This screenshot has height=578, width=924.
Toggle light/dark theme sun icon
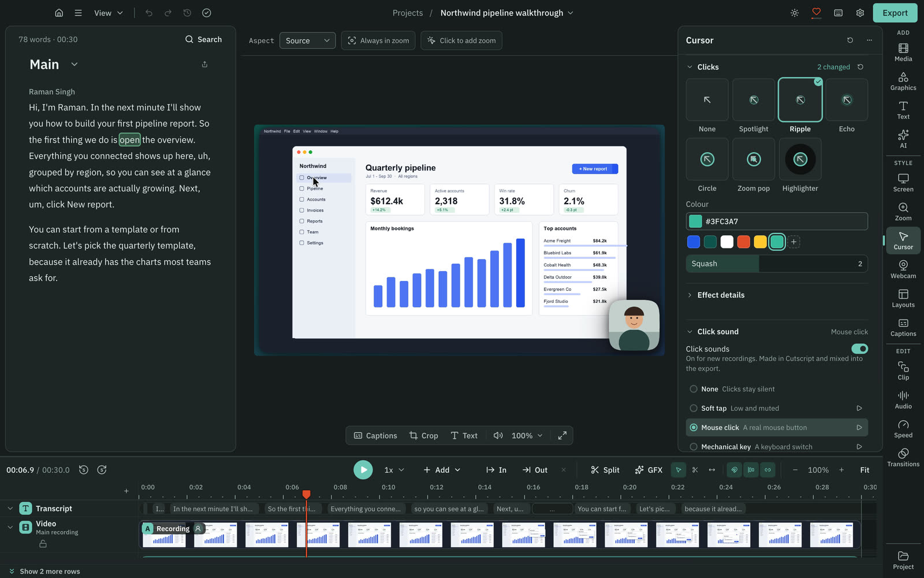(x=795, y=13)
